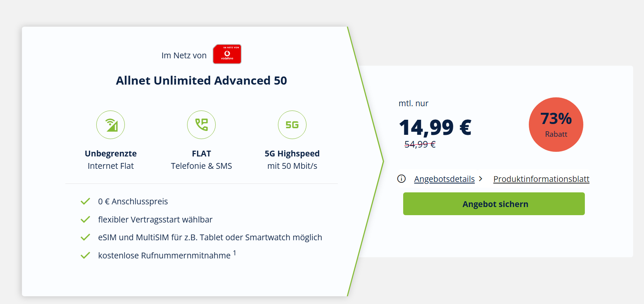Screen dimensions: 644x304
Task: Click checkmark beside kostenlose Rufnummernmitnahme
Action: 85,255
